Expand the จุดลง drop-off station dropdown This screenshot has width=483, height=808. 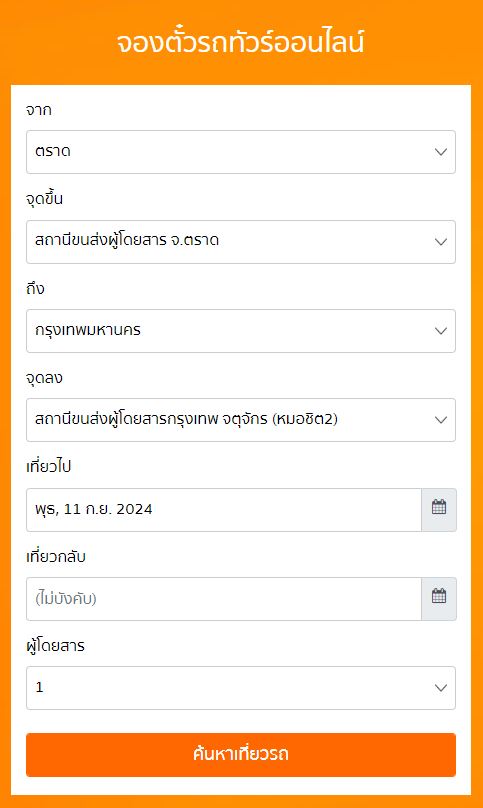tap(241, 420)
